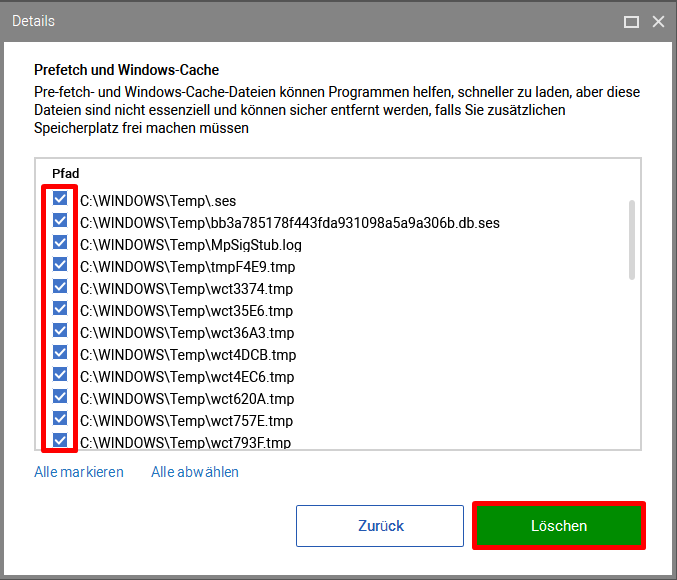Uncheck the bb3a785178f443fda931098a5a9a306b.db.ses checkbox
The height and width of the screenshot is (580, 677).
[x=60, y=221]
